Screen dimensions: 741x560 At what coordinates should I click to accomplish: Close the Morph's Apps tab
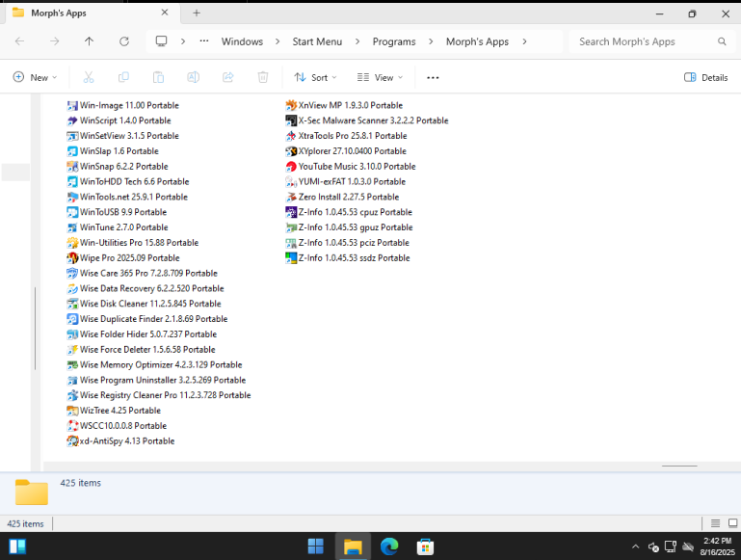pos(165,13)
